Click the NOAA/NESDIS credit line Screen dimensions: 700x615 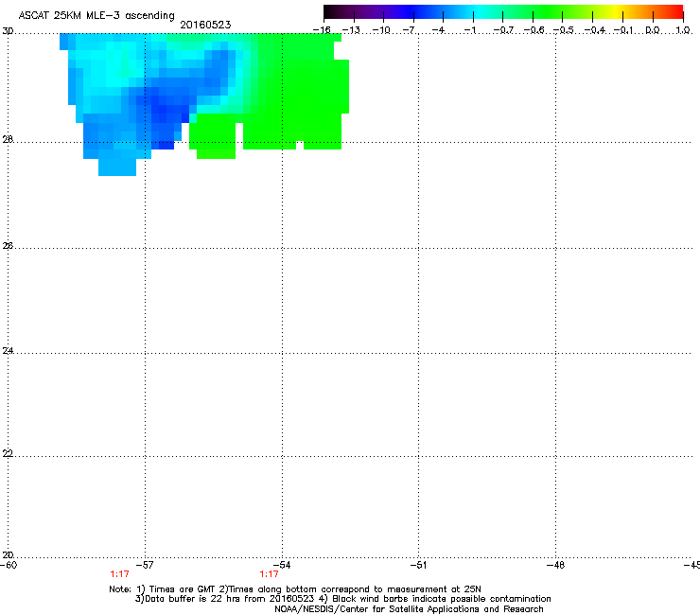409,609
